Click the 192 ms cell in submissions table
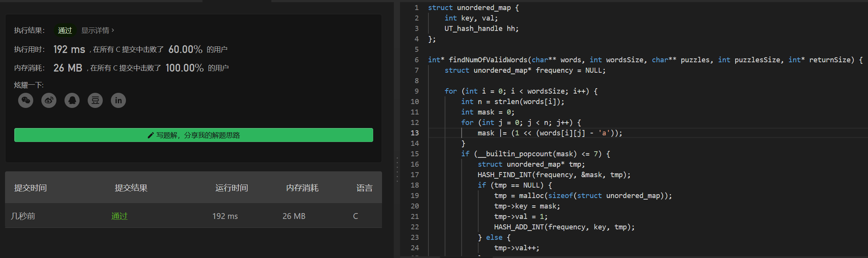This screenshot has height=258, width=868. pyautogui.click(x=225, y=216)
